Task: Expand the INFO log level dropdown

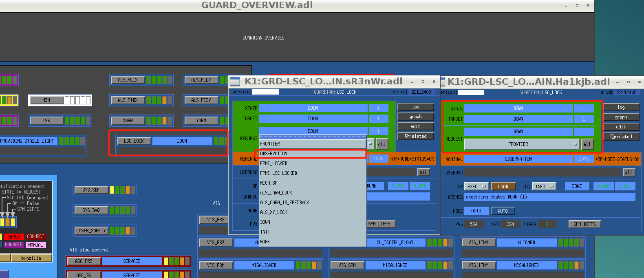Action: [x=544, y=186]
